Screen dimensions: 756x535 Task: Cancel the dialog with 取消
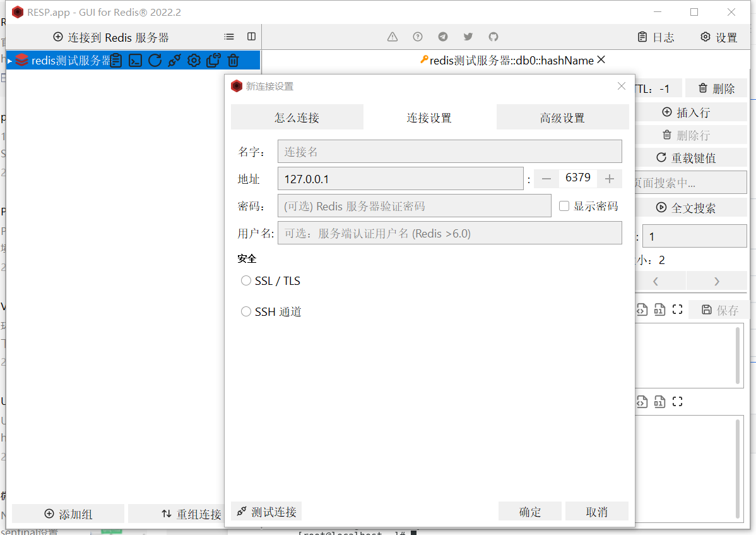click(596, 512)
